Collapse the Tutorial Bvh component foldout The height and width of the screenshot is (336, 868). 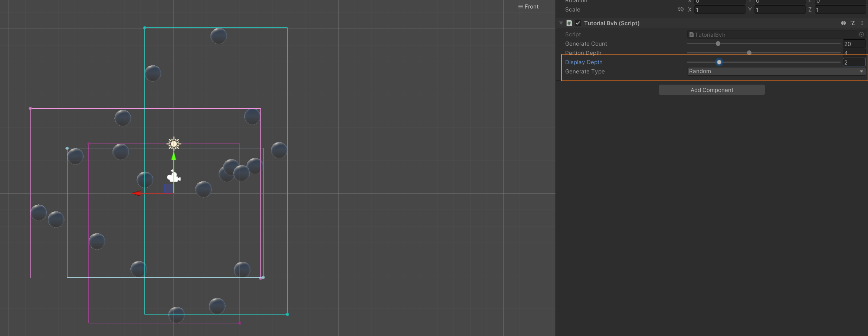pos(560,23)
